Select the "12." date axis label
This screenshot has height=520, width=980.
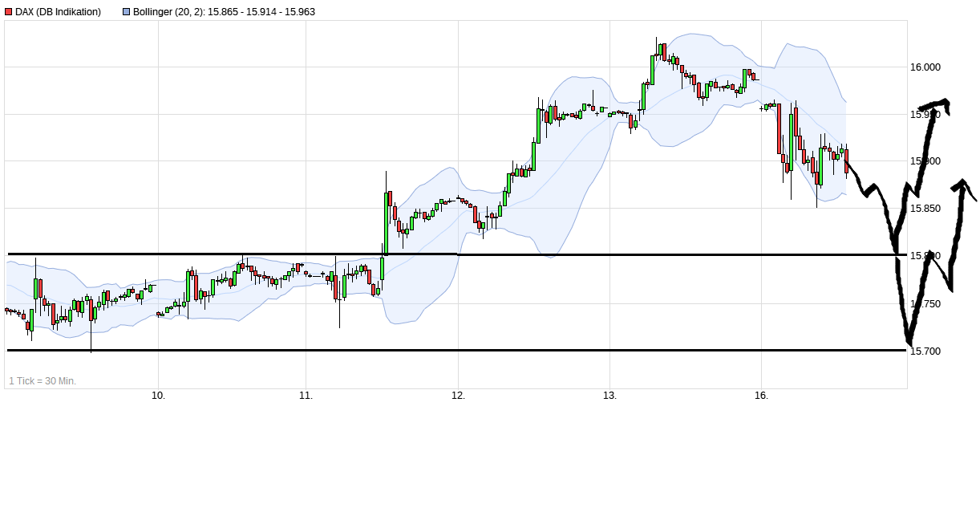pyautogui.click(x=458, y=396)
